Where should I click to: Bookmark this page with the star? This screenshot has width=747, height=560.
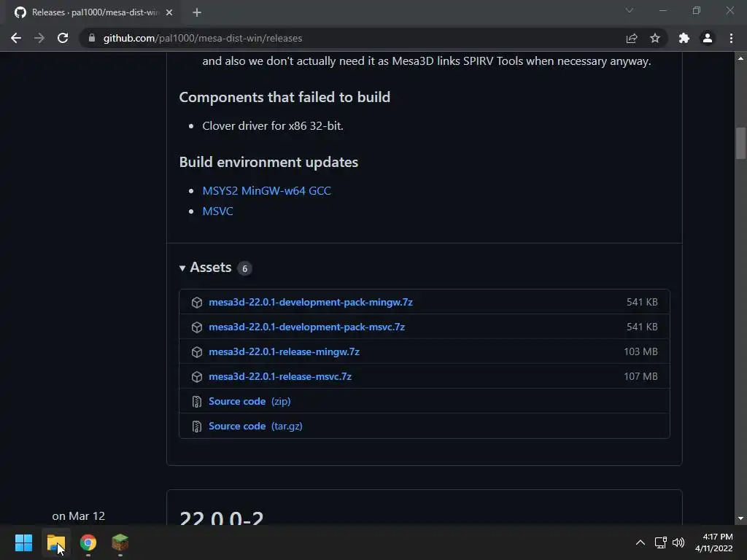655,38
